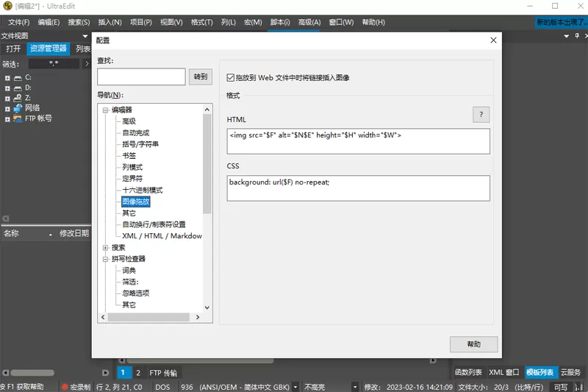The image size is (588, 392).
Task: Click the 筛选 filter field *.*
Action: [x=54, y=64]
